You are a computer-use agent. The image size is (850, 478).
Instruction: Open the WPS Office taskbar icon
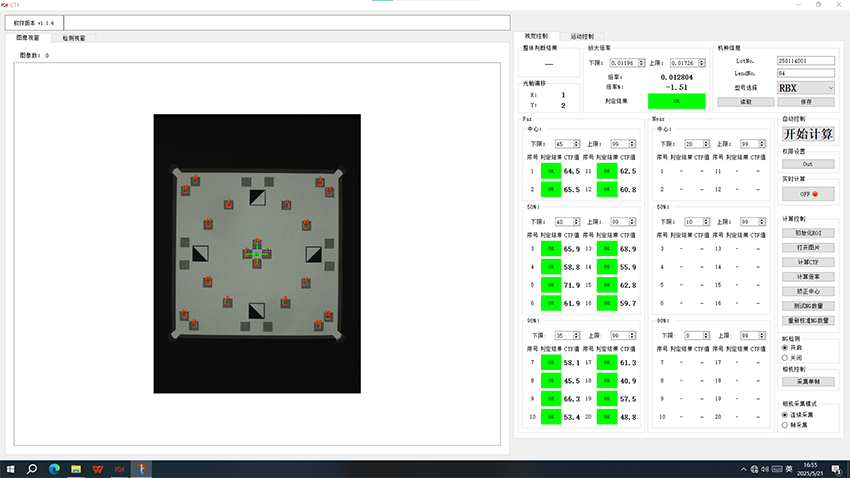97,468
